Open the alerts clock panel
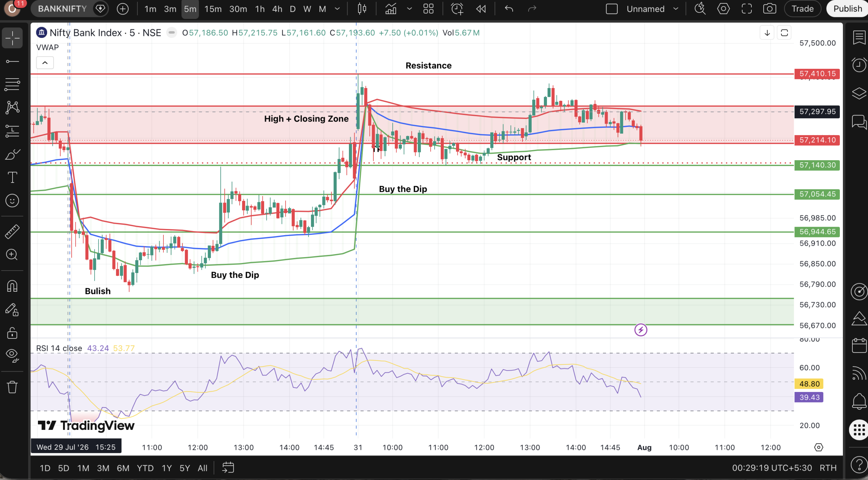 point(859,65)
